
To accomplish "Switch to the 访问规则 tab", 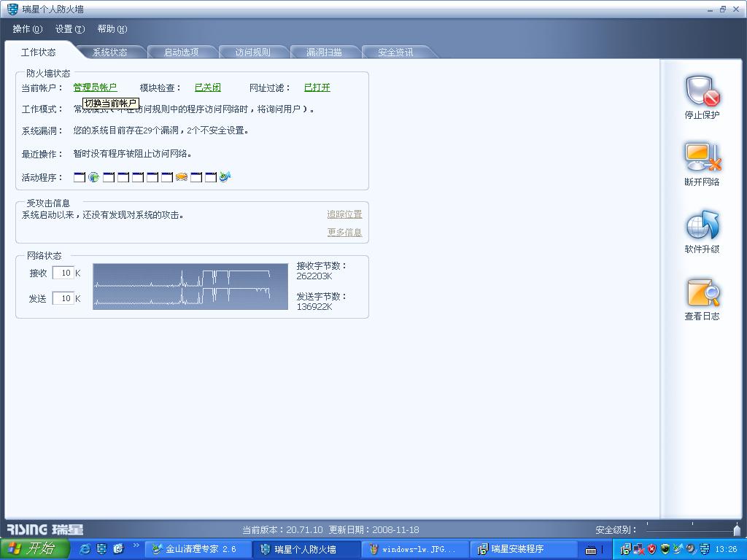I will click(x=253, y=52).
